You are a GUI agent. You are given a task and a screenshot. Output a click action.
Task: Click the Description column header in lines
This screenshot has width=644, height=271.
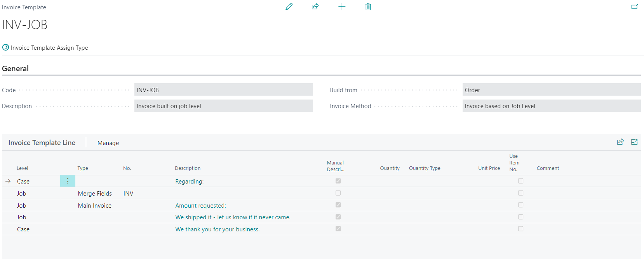pyautogui.click(x=188, y=168)
